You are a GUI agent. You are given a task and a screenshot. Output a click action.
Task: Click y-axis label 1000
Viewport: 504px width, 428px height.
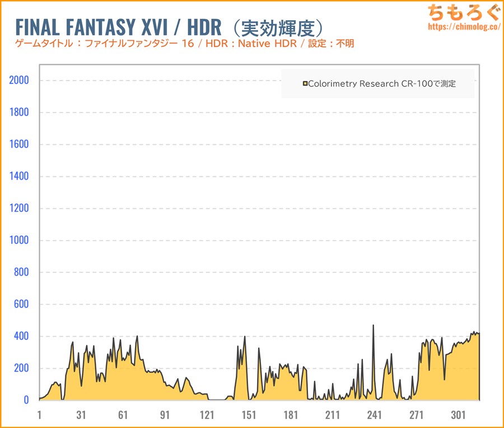19,240
